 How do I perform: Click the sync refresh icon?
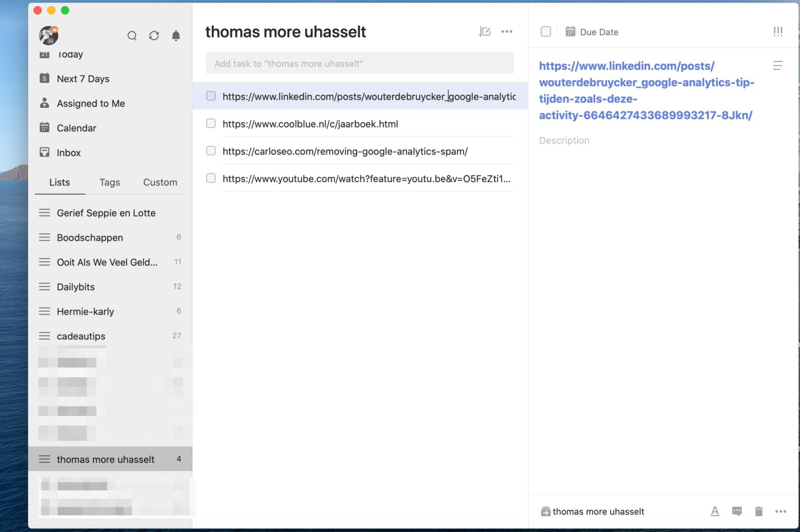154,35
